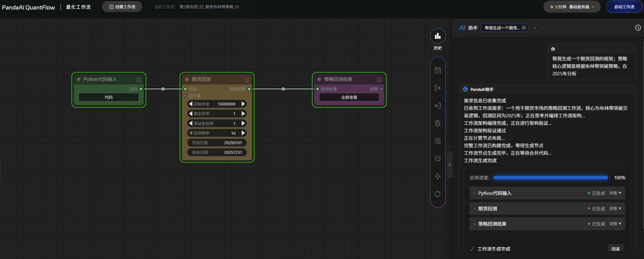
Task: Click the four-arrow move canvas icon
Action: pos(438,176)
